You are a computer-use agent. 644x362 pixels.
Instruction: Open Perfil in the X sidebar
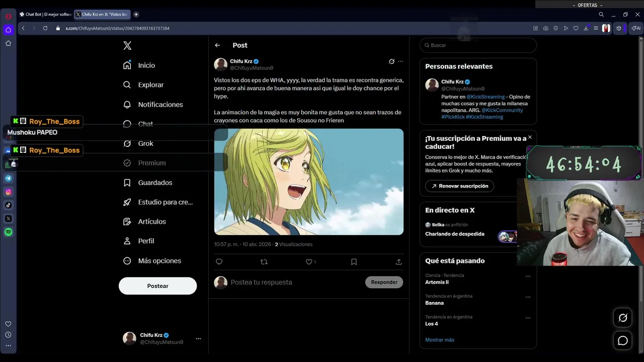(x=139, y=241)
